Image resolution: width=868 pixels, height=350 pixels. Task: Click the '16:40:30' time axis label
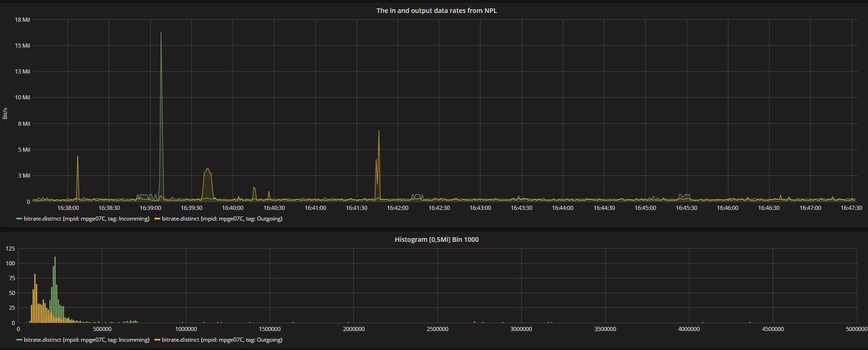pos(274,208)
